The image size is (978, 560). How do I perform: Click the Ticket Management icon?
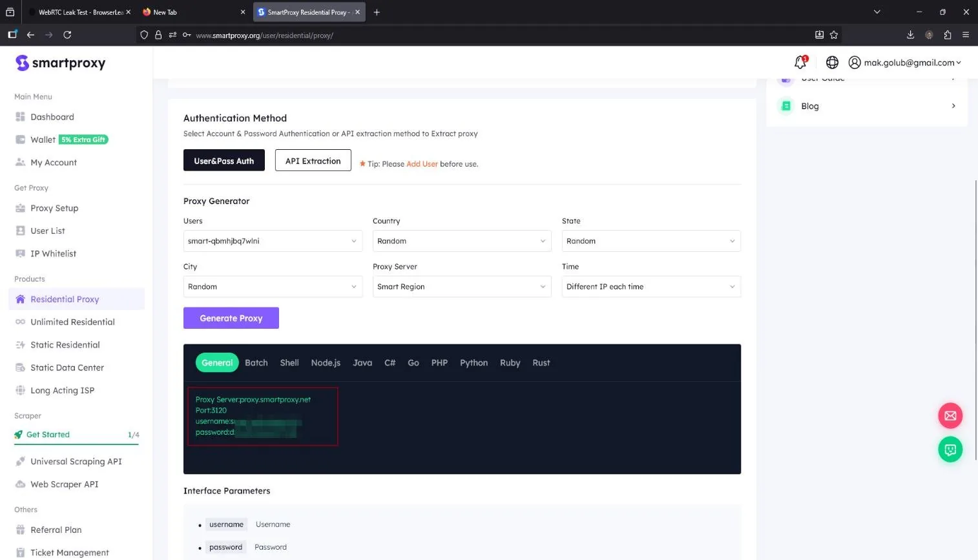coord(20,552)
